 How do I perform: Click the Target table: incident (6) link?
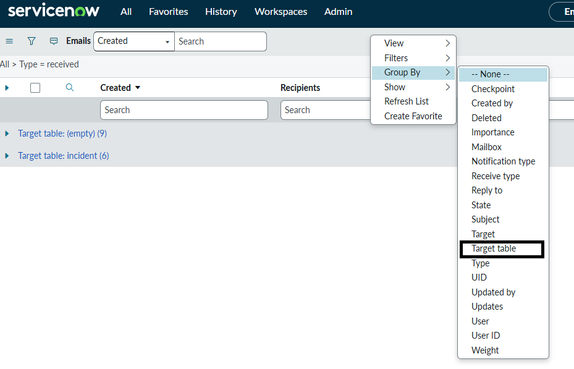point(64,156)
